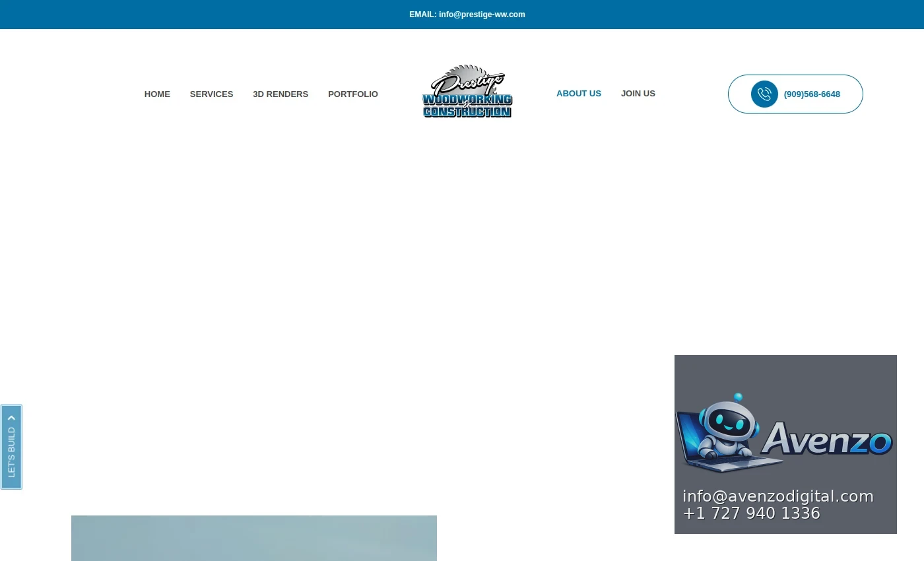Open the Home menu item
The width and height of the screenshot is (924, 561).
click(x=157, y=94)
